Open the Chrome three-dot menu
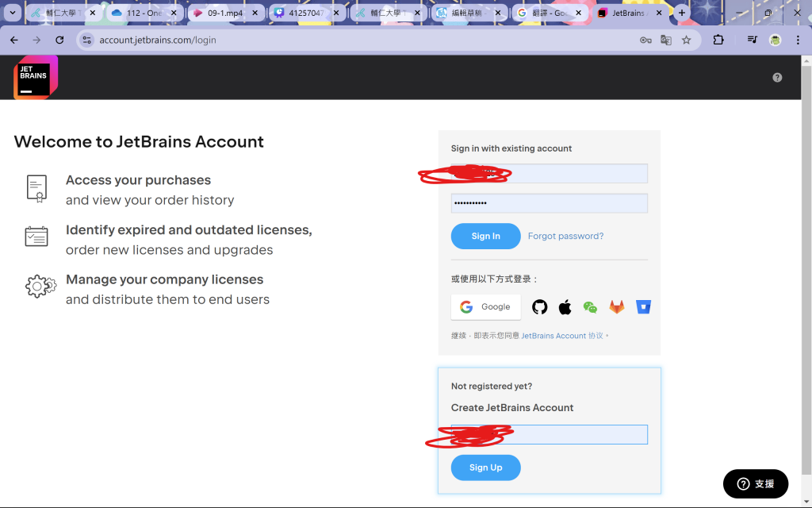The height and width of the screenshot is (508, 812). click(798, 40)
